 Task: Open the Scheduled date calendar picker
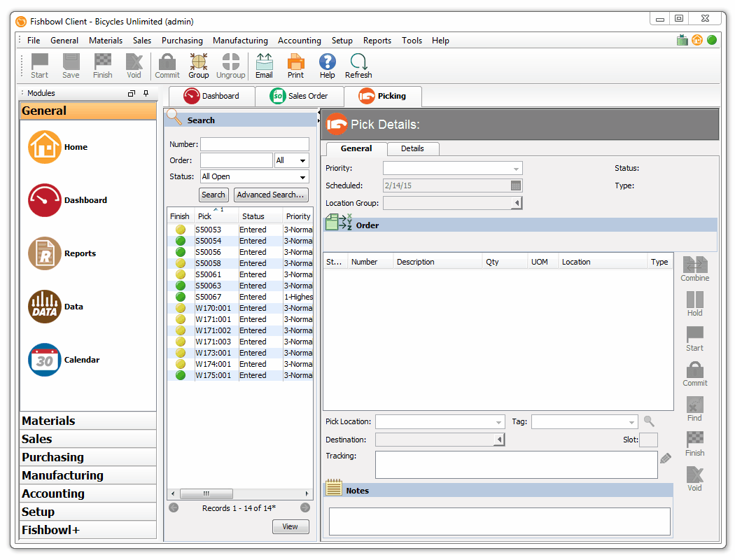pos(516,185)
